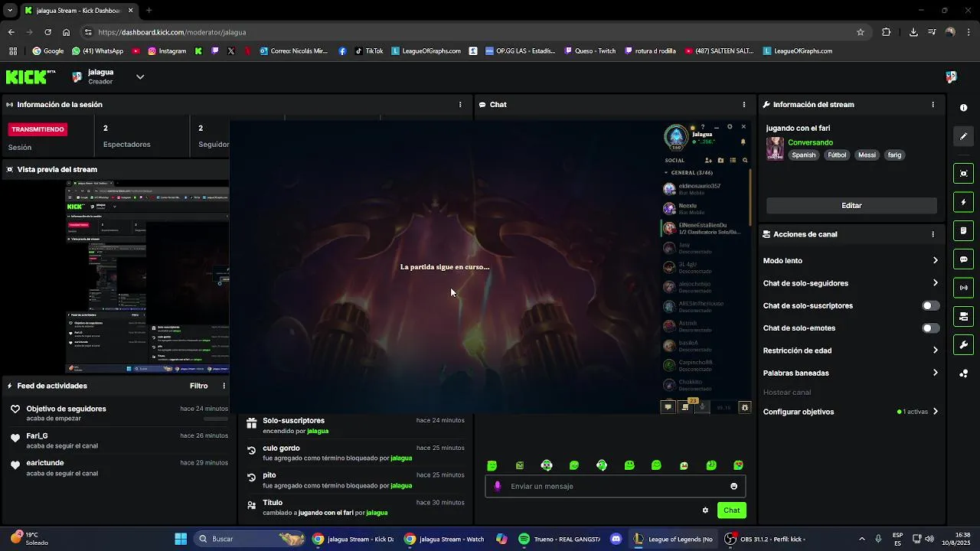Open Información del stream three-dot menu

tap(933, 105)
